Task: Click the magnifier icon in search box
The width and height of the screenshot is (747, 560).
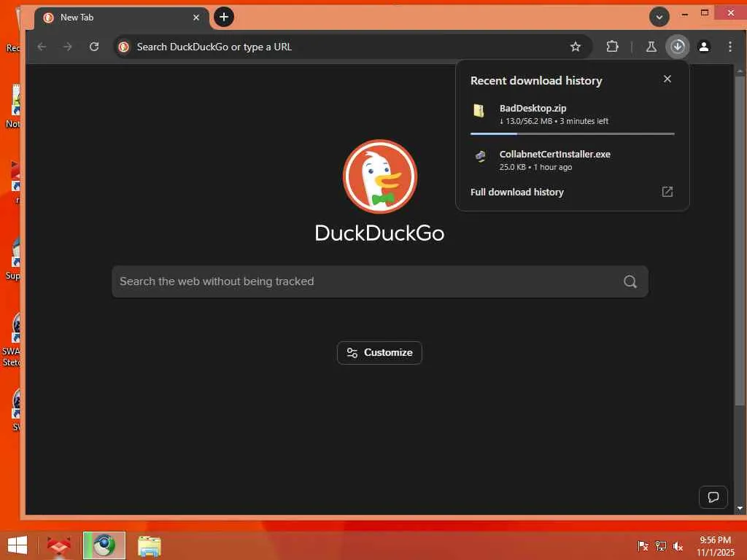Action: [x=630, y=281]
